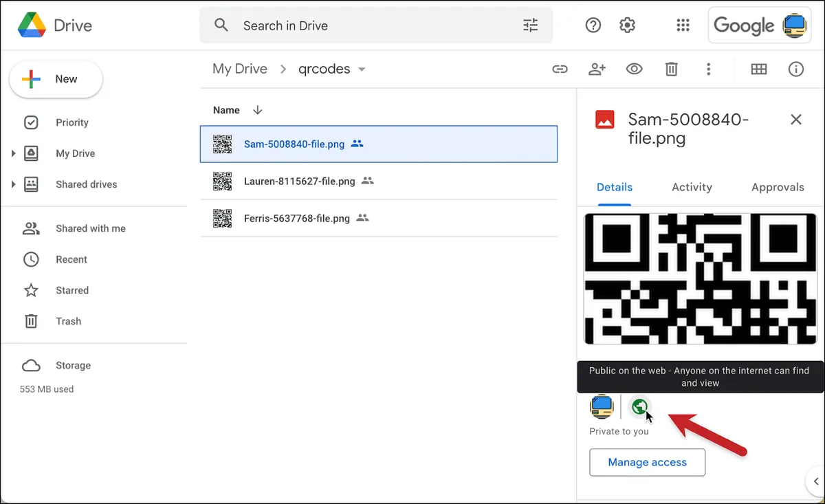Go to My Drive breadcrumb
The width and height of the screenshot is (825, 504).
(240, 69)
